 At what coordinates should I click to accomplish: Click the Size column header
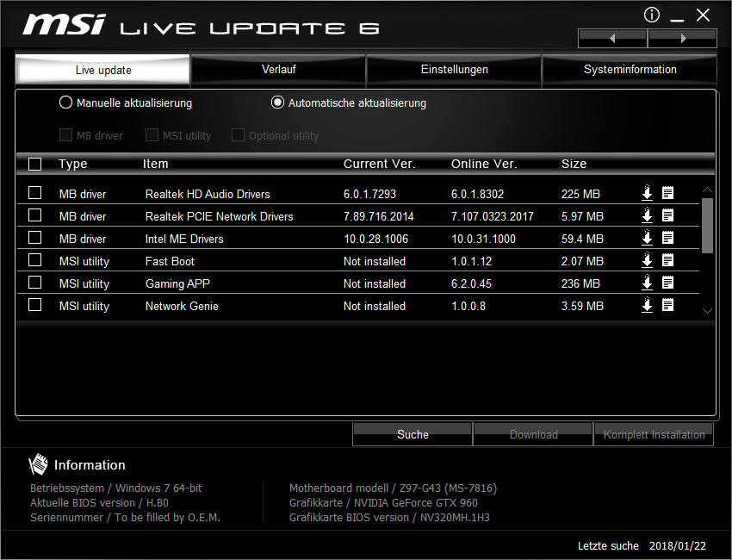[x=574, y=164]
